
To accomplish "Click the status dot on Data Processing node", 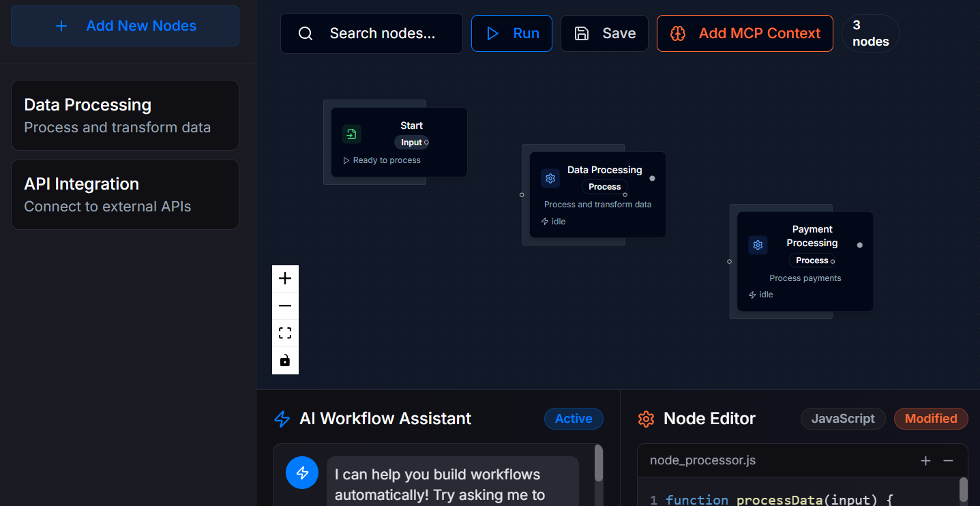I will tap(652, 178).
